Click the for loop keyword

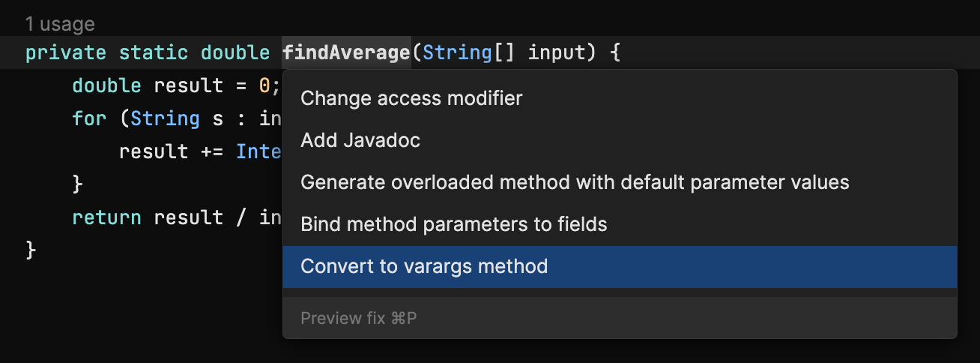tap(89, 118)
